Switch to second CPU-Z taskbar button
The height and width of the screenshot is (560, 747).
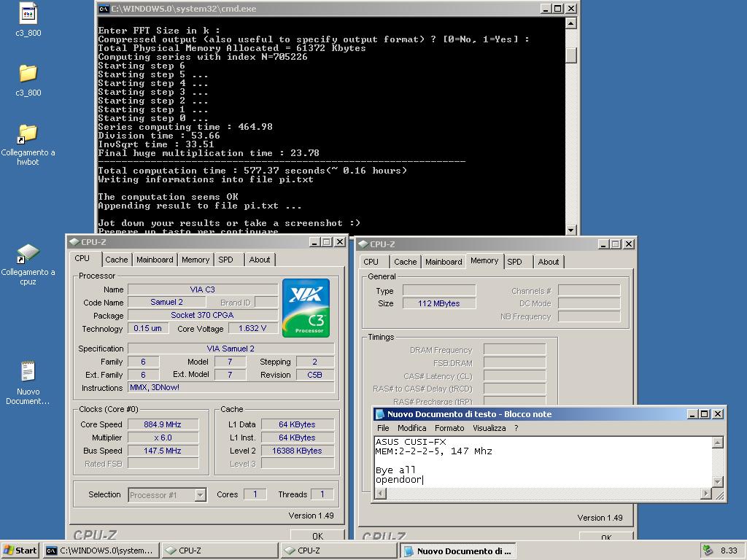[338, 551]
